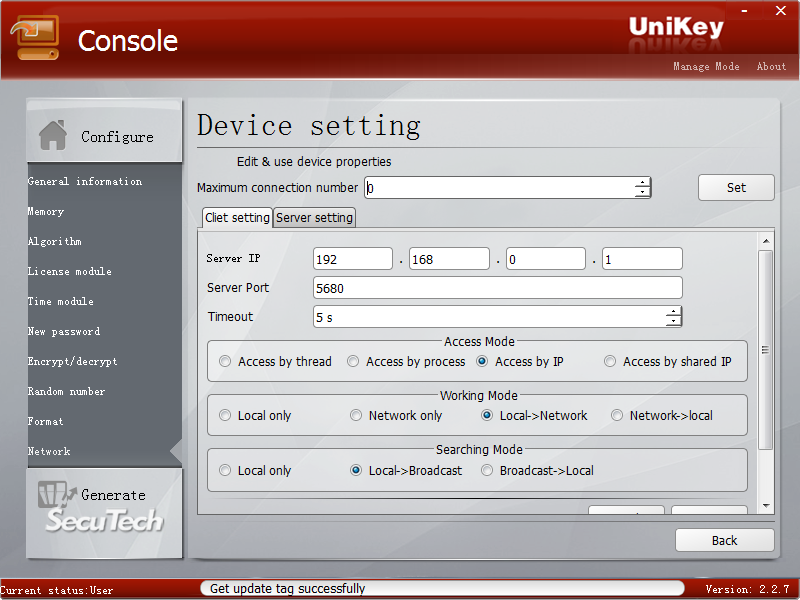Screen dimensions: 800x600
Task: Click scrollbar up arrow in settings panel
Action: (766, 241)
